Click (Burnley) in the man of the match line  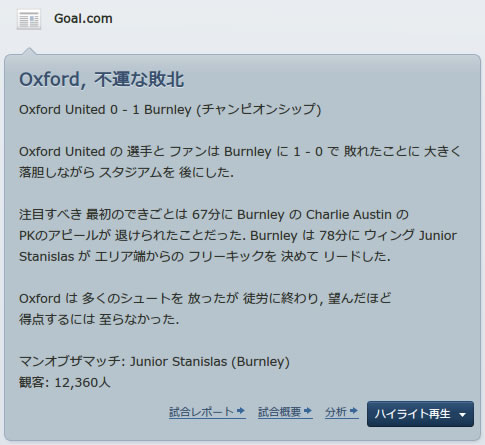(261, 362)
